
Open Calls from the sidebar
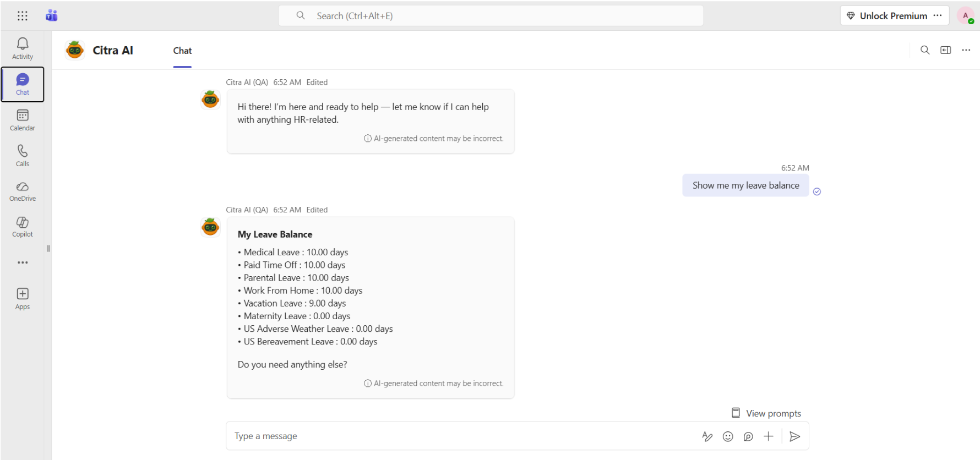[23, 156]
